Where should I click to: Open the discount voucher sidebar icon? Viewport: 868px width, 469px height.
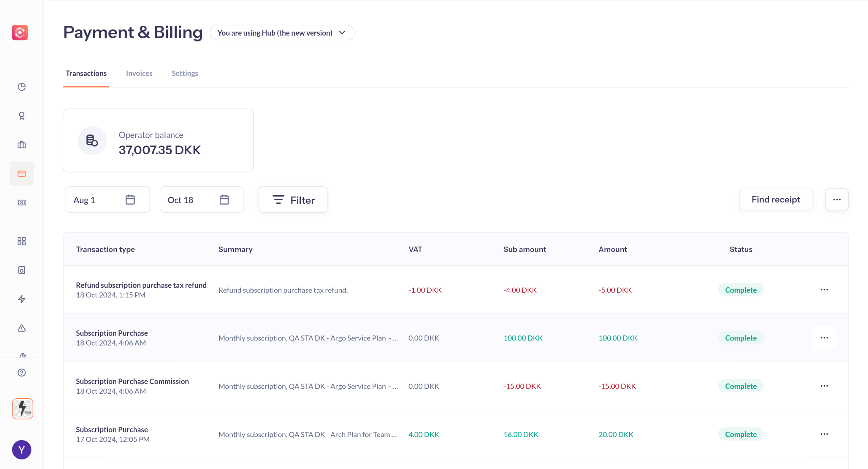point(22,202)
